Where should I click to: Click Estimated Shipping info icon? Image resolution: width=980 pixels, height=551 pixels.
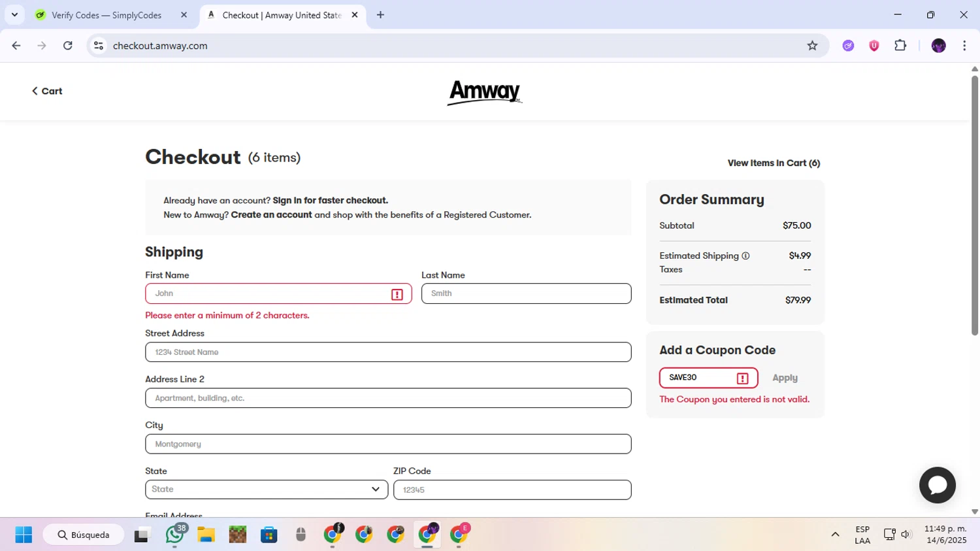[x=745, y=256]
